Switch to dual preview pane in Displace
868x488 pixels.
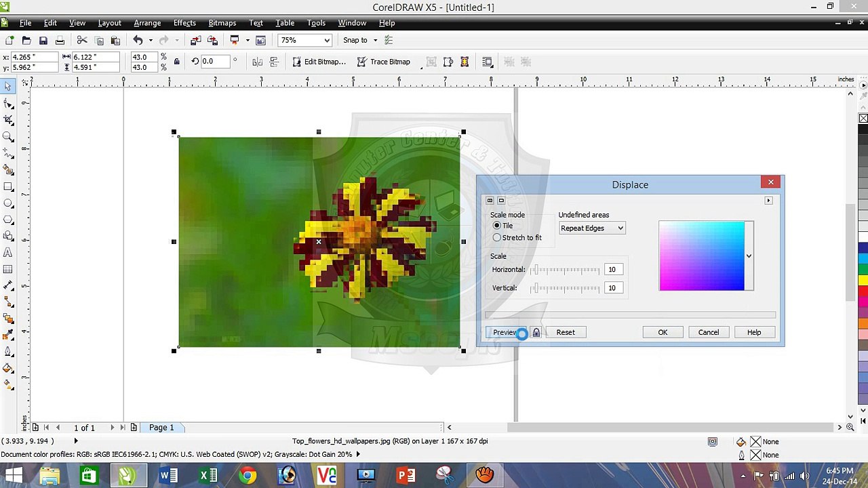pos(490,201)
